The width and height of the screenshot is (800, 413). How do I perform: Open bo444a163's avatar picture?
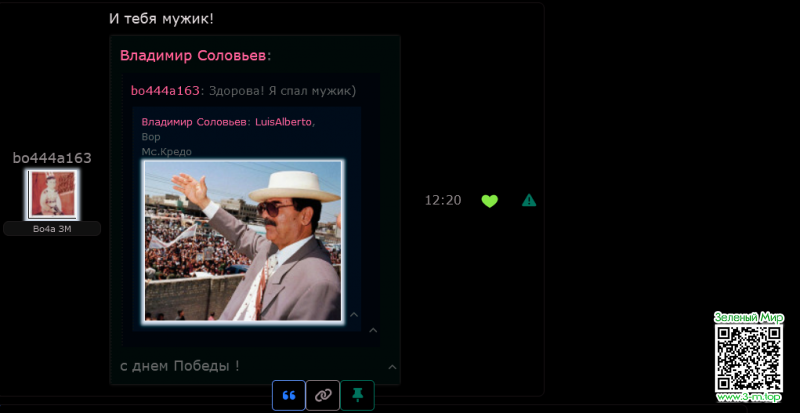tap(52, 194)
